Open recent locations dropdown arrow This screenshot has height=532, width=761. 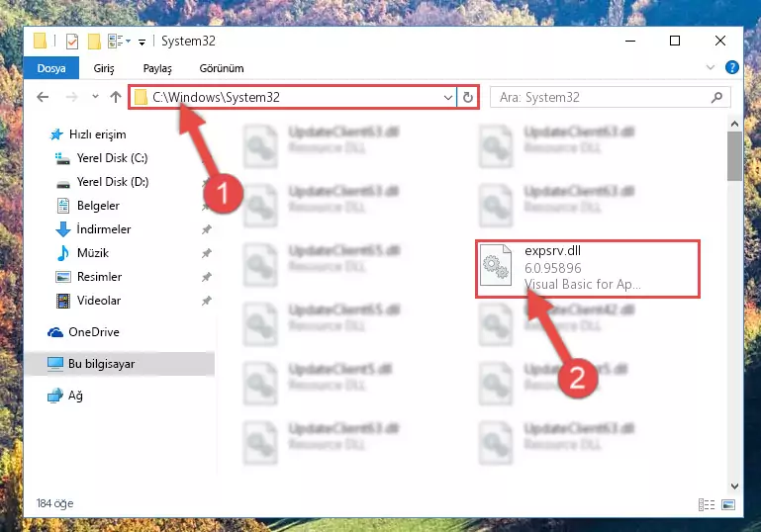click(95, 97)
